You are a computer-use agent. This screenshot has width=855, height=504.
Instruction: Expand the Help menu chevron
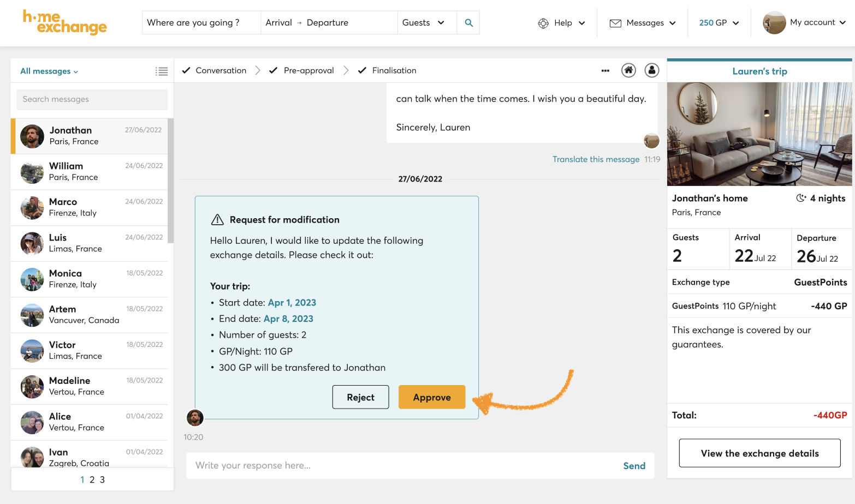tap(582, 23)
